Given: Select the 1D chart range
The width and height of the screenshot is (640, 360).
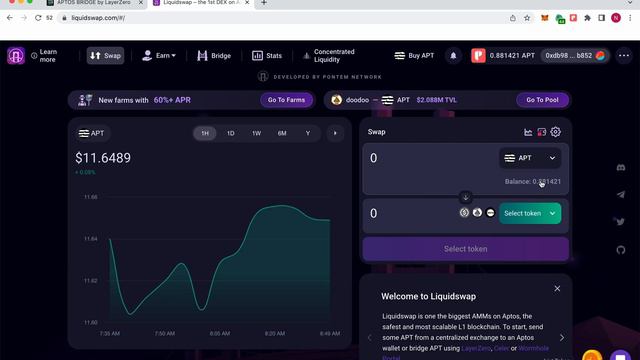Looking at the screenshot, I should pos(231,133).
